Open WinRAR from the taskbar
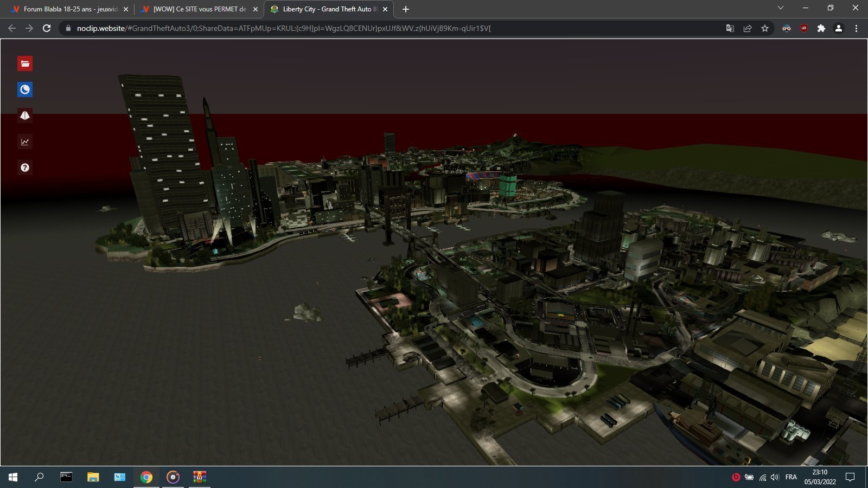This screenshot has width=868, height=488. click(200, 477)
